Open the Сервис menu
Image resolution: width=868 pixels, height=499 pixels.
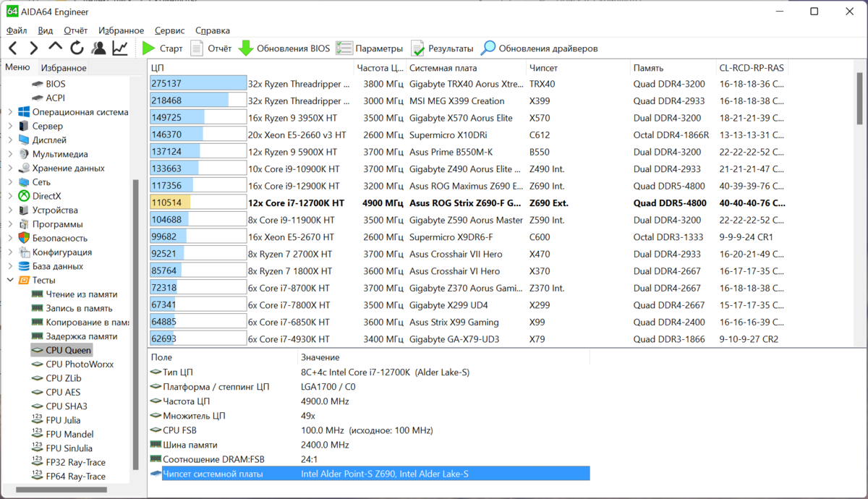pos(170,30)
